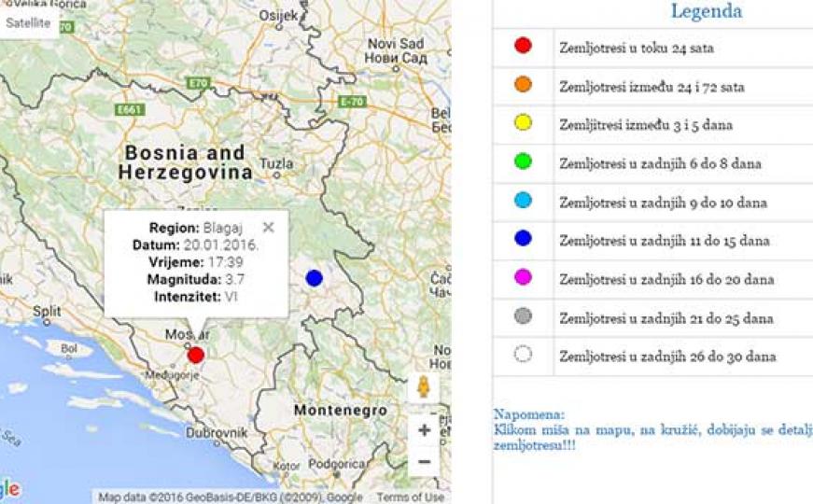Click the yellow legend circle

click(523, 123)
